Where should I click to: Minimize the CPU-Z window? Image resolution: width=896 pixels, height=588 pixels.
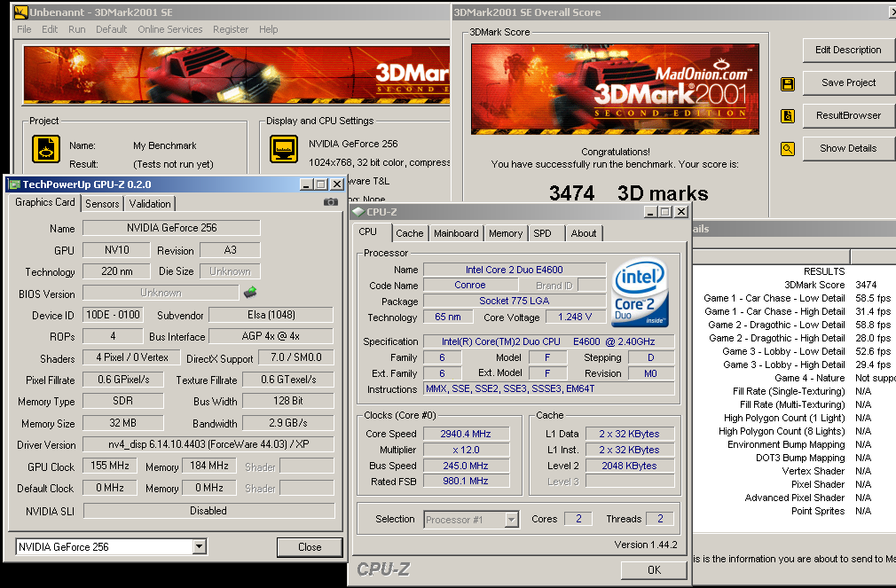click(651, 212)
